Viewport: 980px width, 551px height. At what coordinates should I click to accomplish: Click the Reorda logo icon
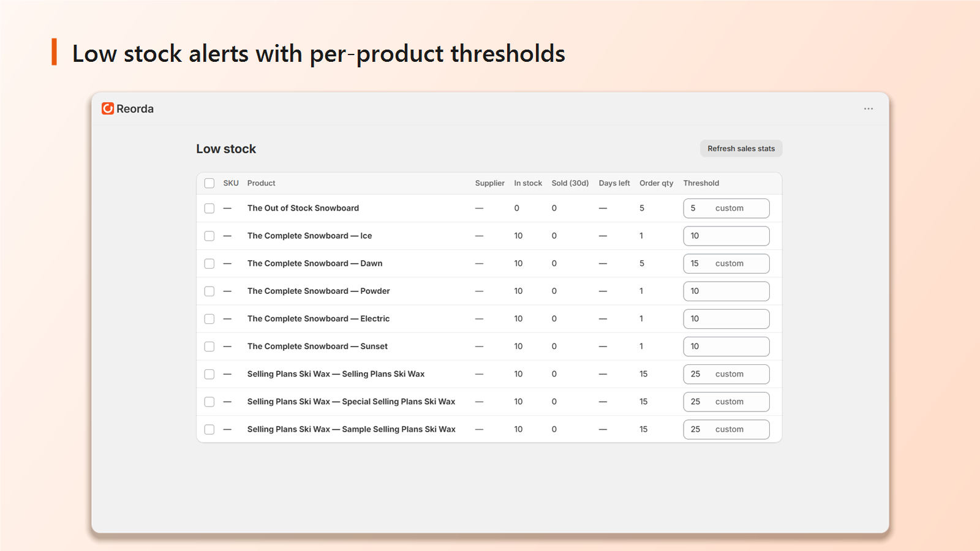click(108, 108)
